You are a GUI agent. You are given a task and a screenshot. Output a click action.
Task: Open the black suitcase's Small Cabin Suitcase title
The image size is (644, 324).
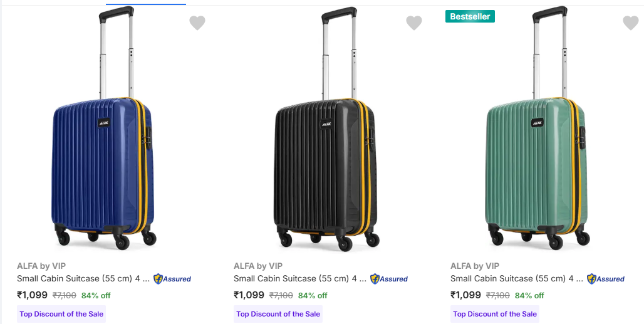[299, 279]
